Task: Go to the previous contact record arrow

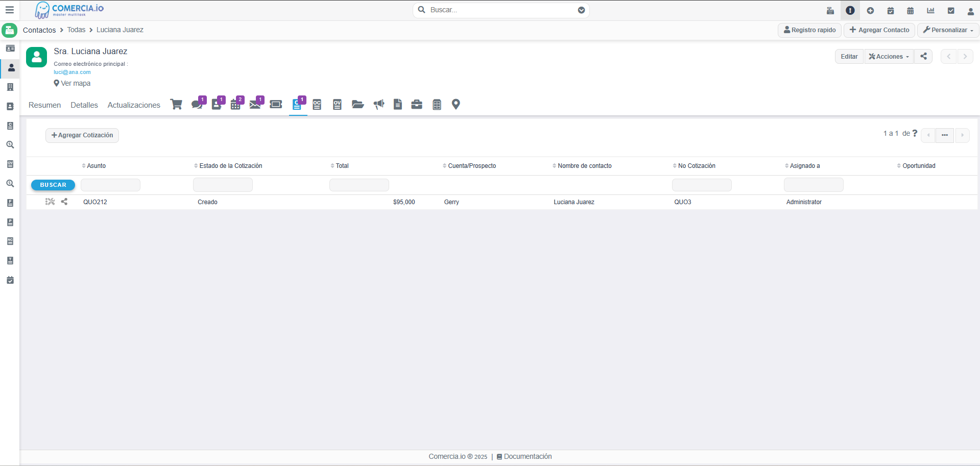Action: coord(948,56)
